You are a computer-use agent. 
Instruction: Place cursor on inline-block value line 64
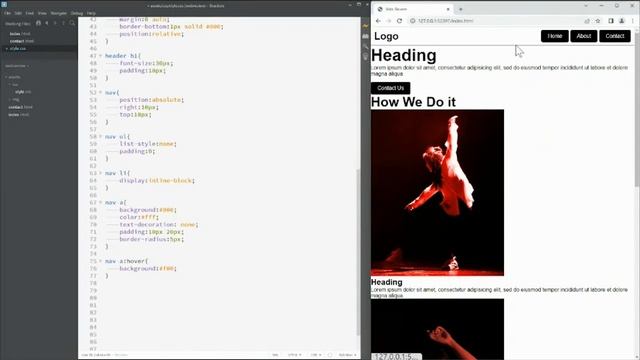click(x=171, y=180)
